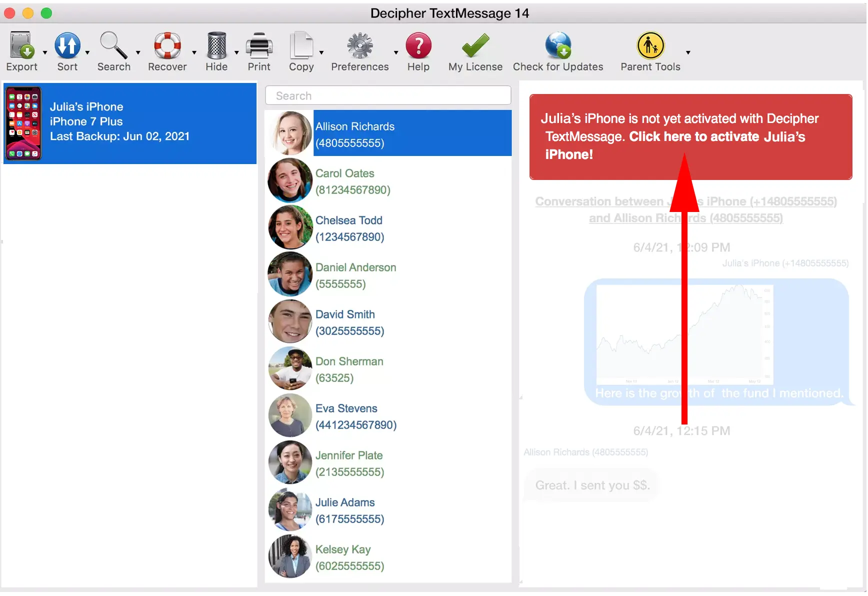The image size is (868, 596).
Task: Check for Updates globe icon
Action: pyautogui.click(x=558, y=46)
